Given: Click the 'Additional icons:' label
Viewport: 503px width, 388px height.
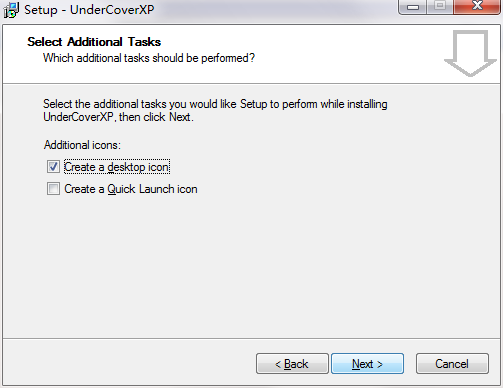Looking at the screenshot, I should click(x=82, y=145).
